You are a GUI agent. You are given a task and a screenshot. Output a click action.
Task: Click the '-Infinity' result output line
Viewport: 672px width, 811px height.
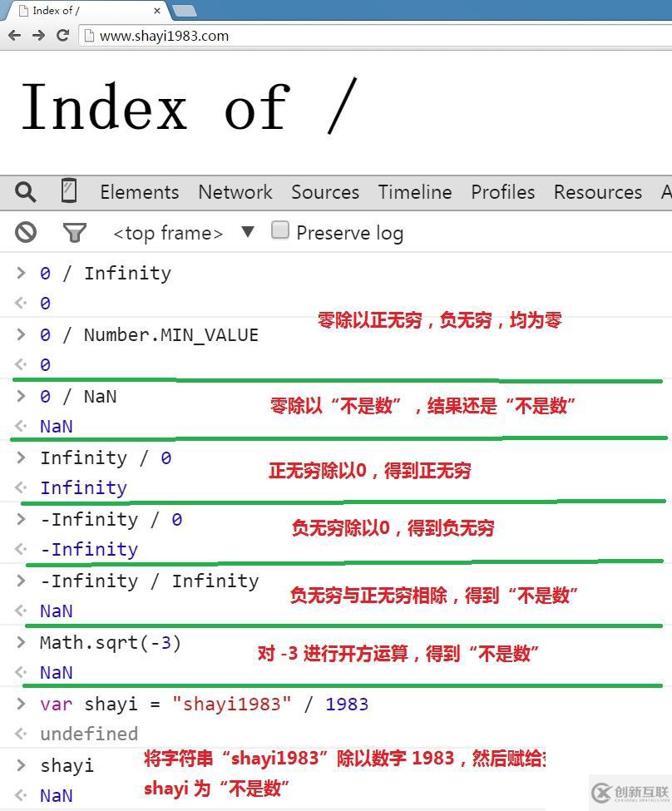pos(89,549)
